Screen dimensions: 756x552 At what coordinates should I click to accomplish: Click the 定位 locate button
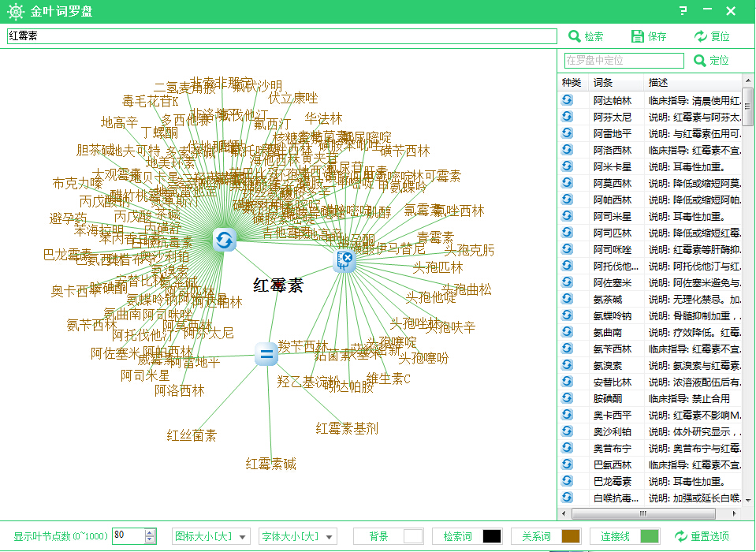[710, 61]
